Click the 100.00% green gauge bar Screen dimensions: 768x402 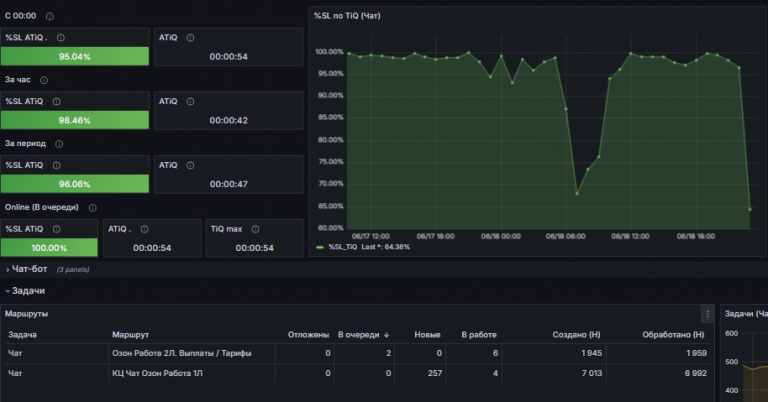[49, 248]
